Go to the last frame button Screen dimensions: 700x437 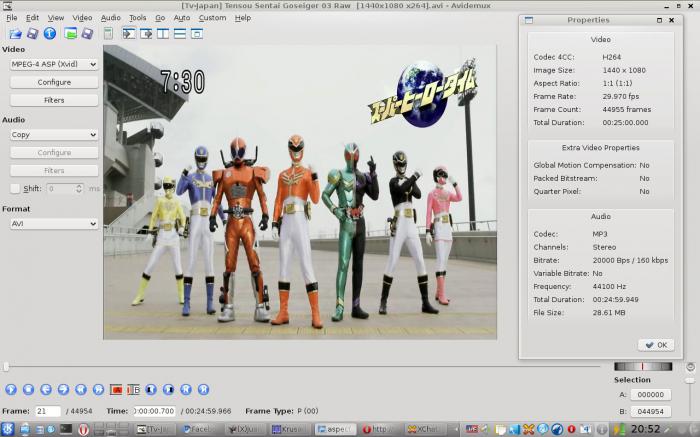[x=203, y=390]
